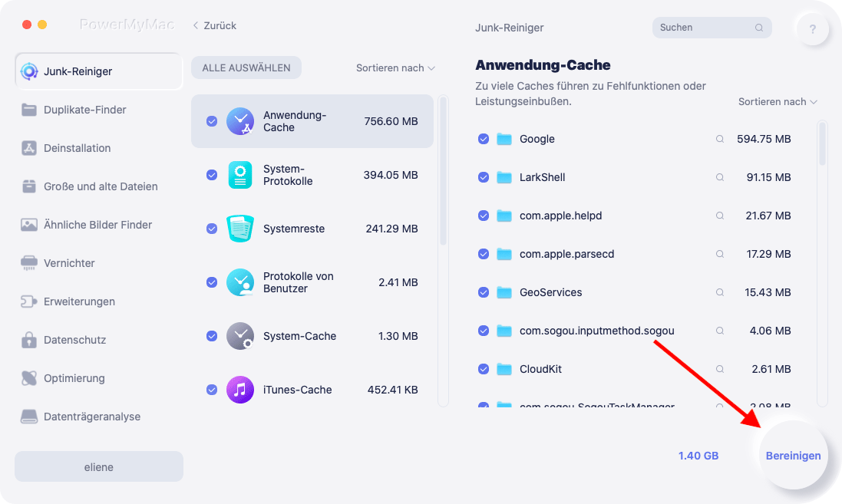Click the Vernichter shredder icon
Image resolution: width=842 pixels, height=504 pixels.
[29, 263]
